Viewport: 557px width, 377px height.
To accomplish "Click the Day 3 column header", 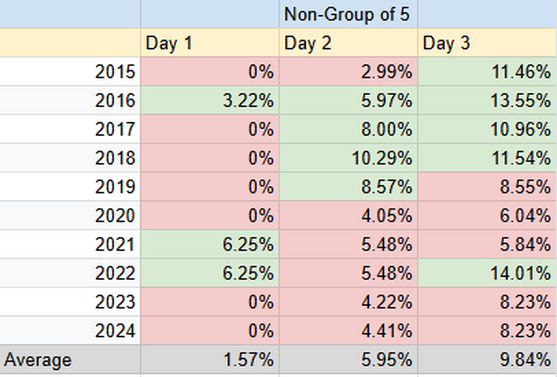I will coord(487,43).
